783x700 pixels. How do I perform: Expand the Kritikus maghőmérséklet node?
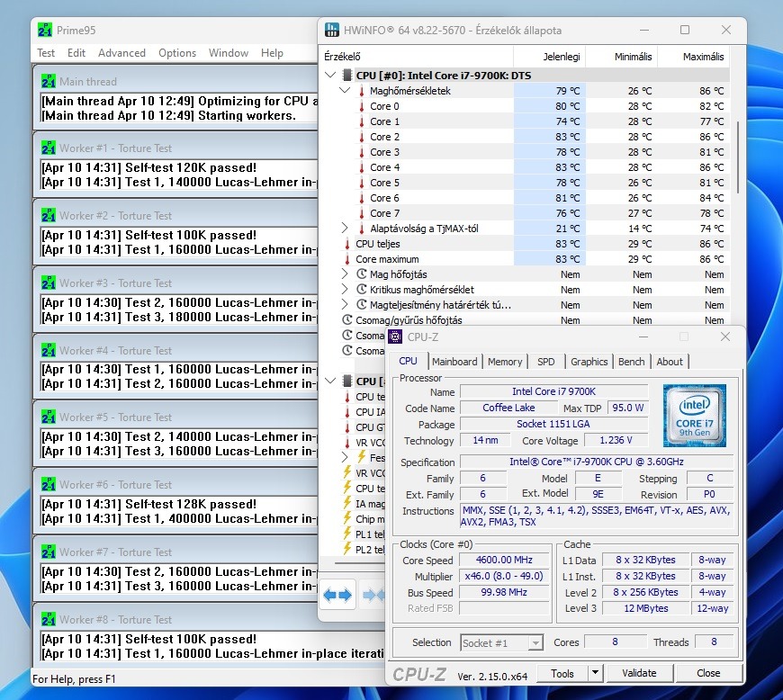click(345, 290)
